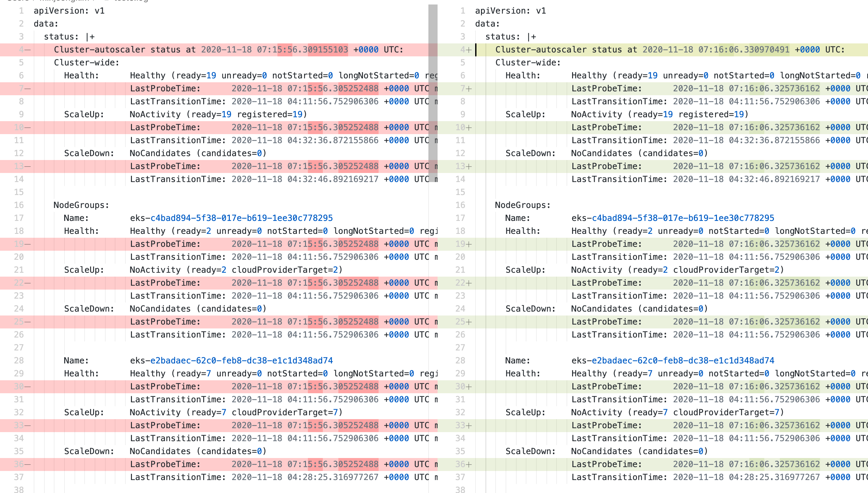Click the minus marker on left line 4
Image resolution: width=868 pixels, height=493 pixels.
(x=28, y=50)
